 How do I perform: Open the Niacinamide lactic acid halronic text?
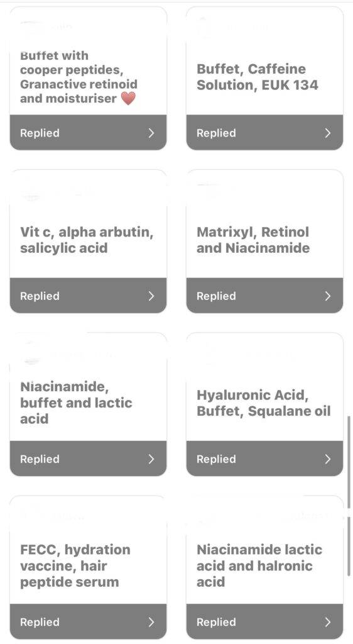click(259, 565)
